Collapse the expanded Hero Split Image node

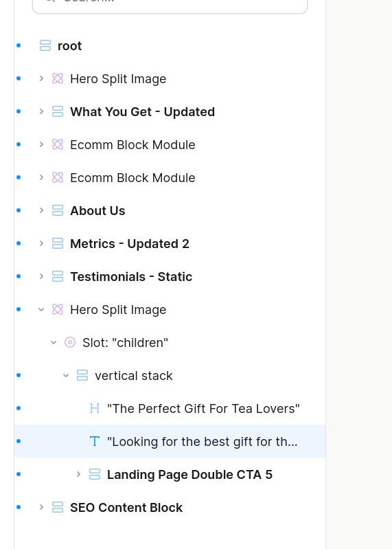[41, 309]
